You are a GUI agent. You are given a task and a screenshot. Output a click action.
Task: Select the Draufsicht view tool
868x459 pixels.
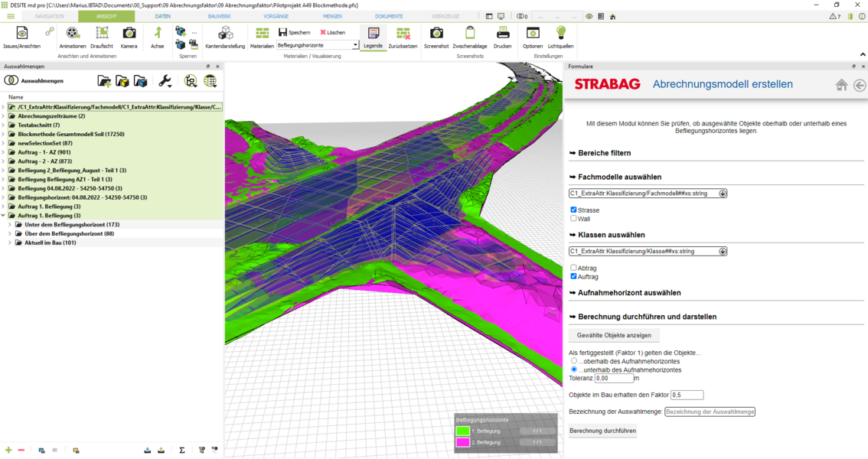102,34
